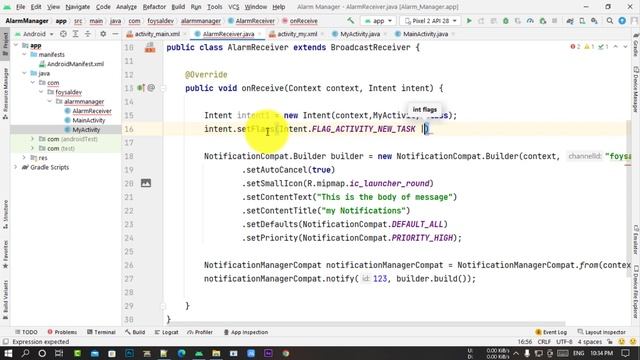Toggle the read-only lock icon in status bar
The image size is (640, 360).
[610, 342]
